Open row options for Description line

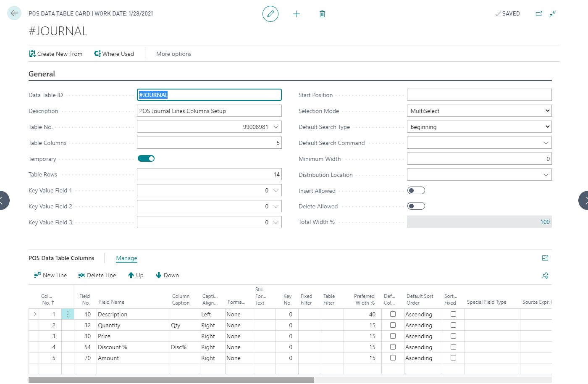(68, 314)
